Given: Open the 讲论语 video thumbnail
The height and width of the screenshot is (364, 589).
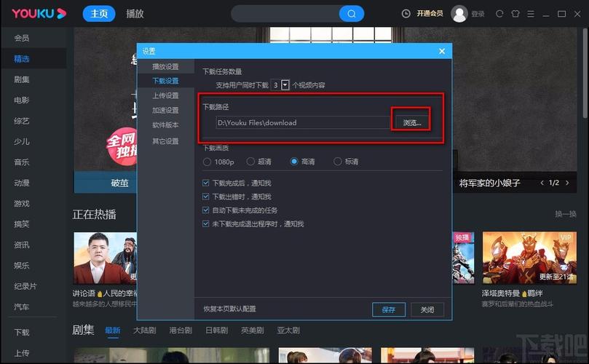Looking at the screenshot, I should click(106, 258).
